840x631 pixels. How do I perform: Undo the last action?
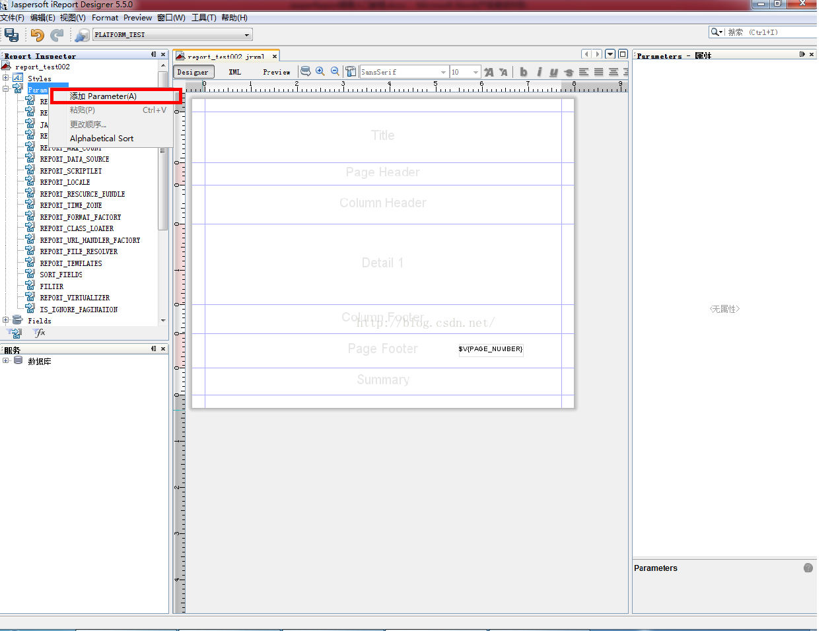[x=38, y=34]
